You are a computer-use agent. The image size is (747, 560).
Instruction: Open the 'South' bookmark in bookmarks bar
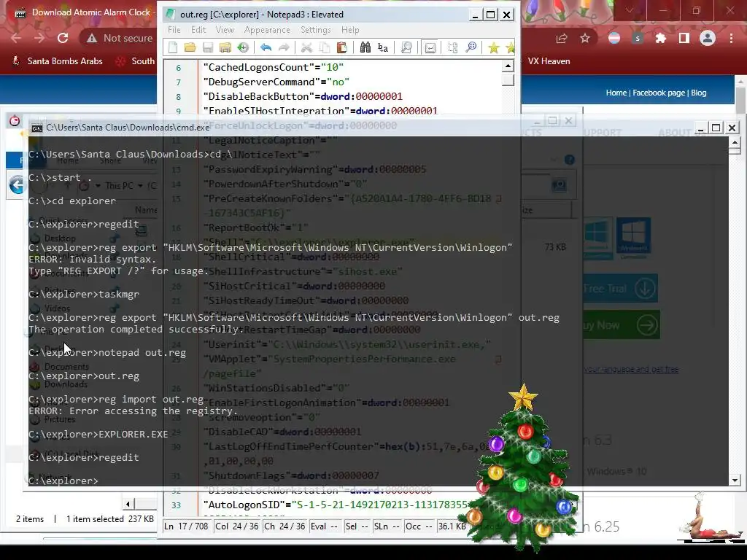pos(136,61)
